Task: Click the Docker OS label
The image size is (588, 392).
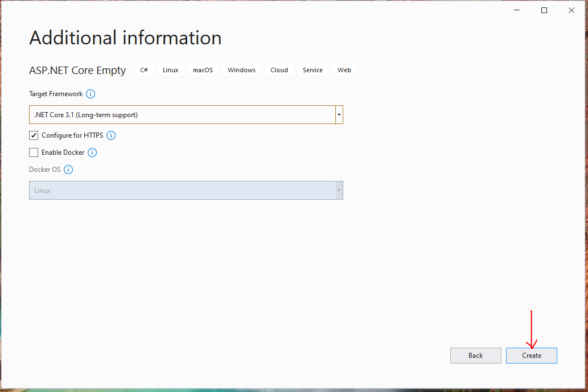Action: (44, 170)
